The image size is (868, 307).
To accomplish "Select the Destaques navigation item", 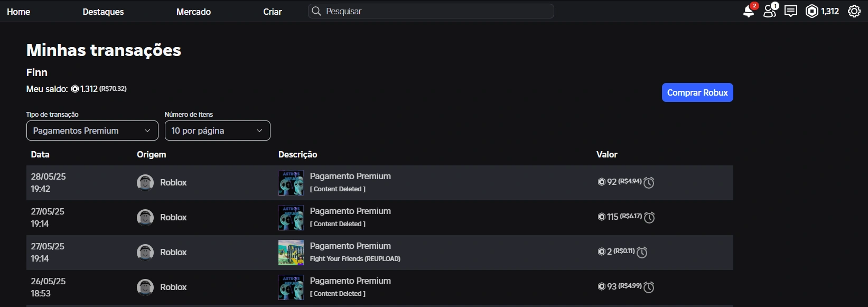I will (103, 12).
